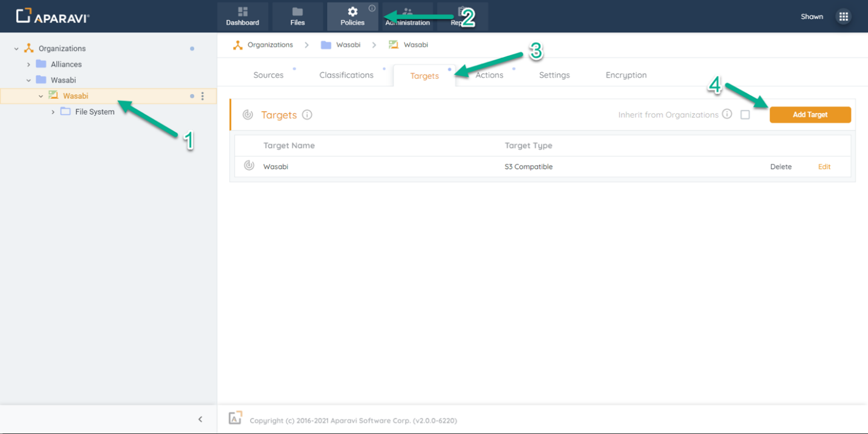This screenshot has width=868, height=434.
Task: Select the Wasabi target name
Action: coord(276,166)
